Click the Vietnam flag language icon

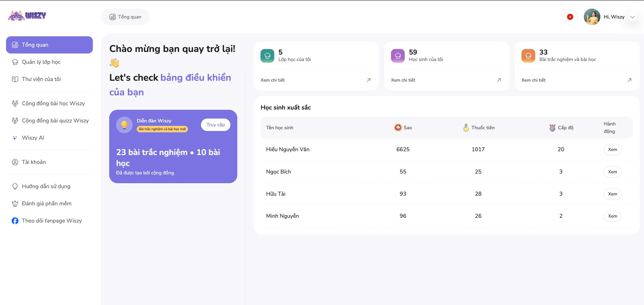570,17
